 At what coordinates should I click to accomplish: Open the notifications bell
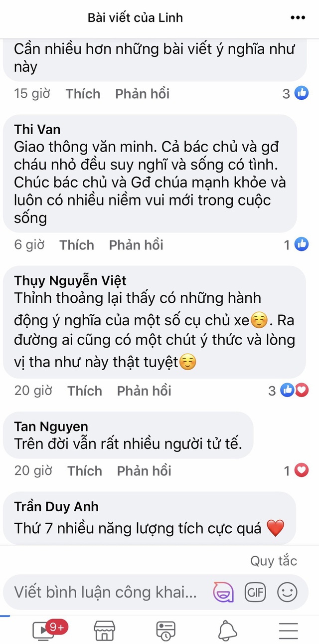pos(227,631)
